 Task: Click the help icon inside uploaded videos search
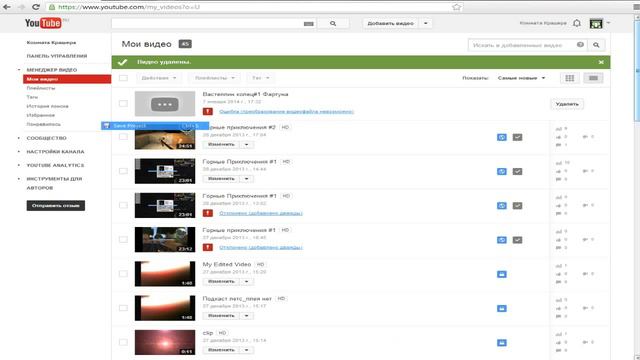click(580, 44)
